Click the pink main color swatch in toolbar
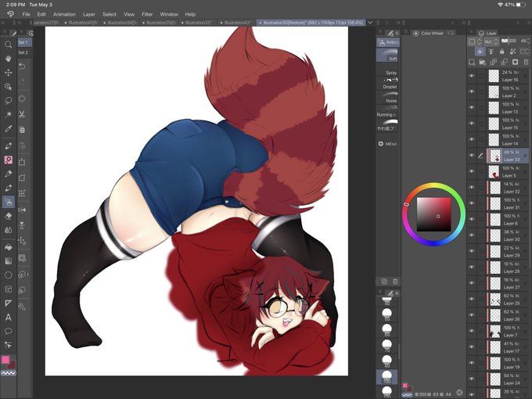 coord(5,360)
